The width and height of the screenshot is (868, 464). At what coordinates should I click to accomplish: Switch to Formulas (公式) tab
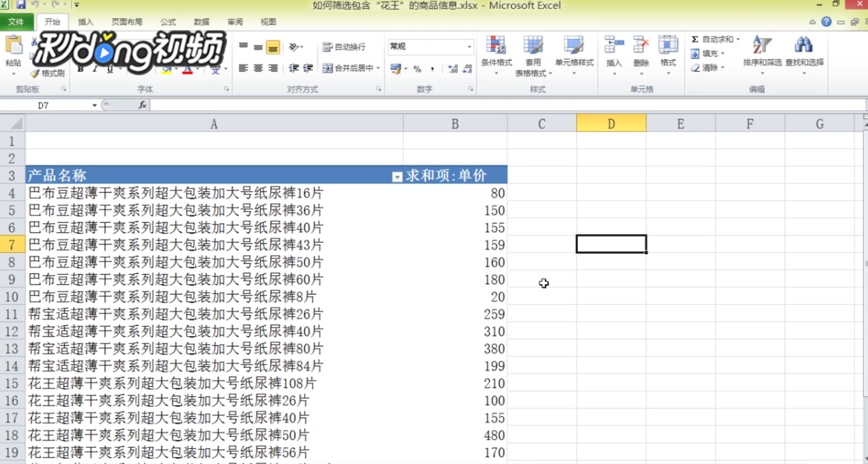pos(168,22)
